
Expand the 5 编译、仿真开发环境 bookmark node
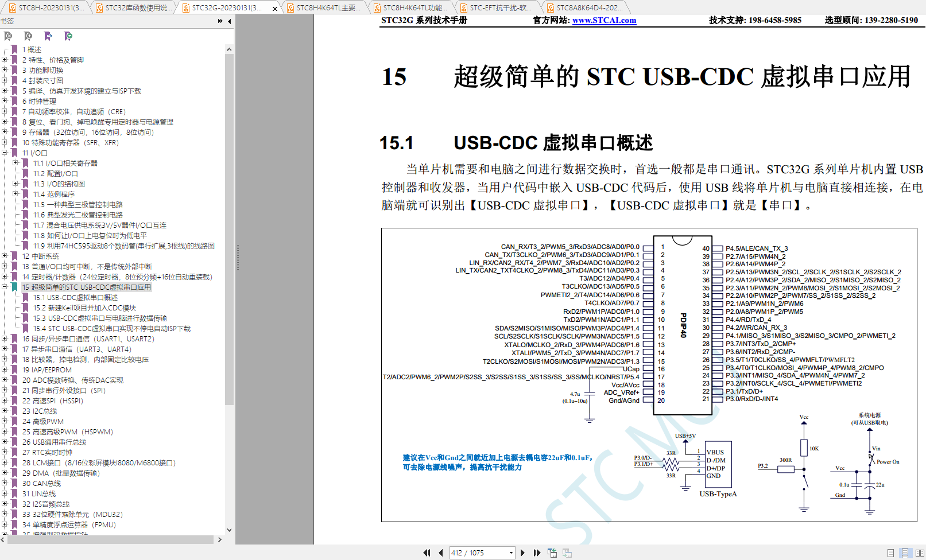[5, 91]
